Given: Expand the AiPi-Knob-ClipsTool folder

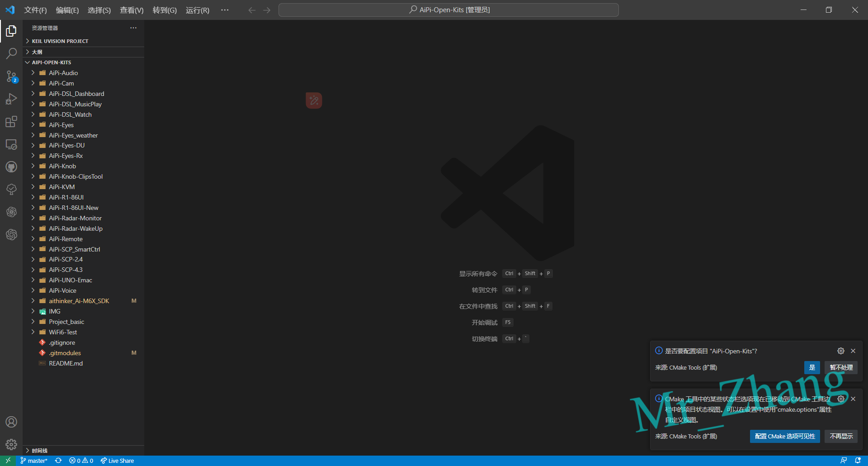Looking at the screenshot, I should (84, 176).
